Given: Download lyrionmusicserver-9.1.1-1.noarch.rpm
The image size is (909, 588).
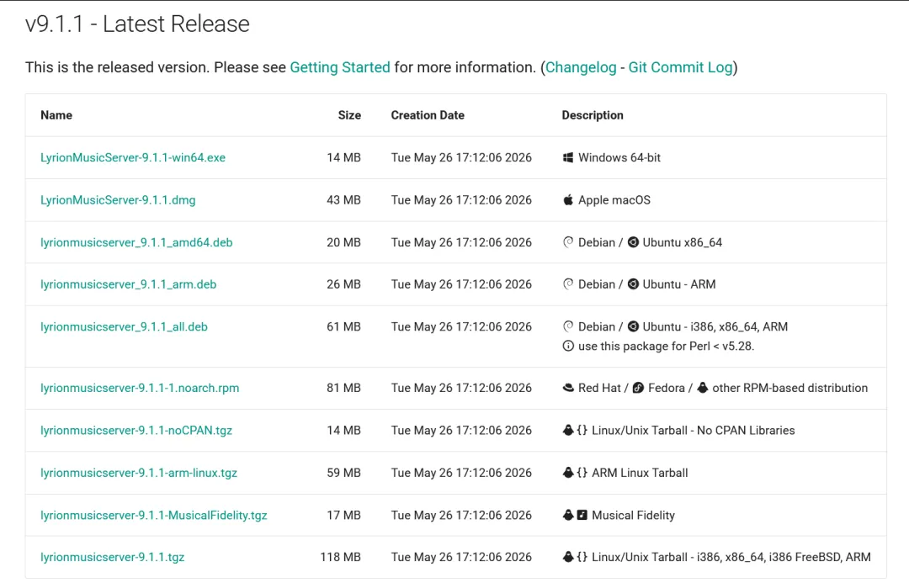Looking at the screenshot, I should [x=140, y=388].
